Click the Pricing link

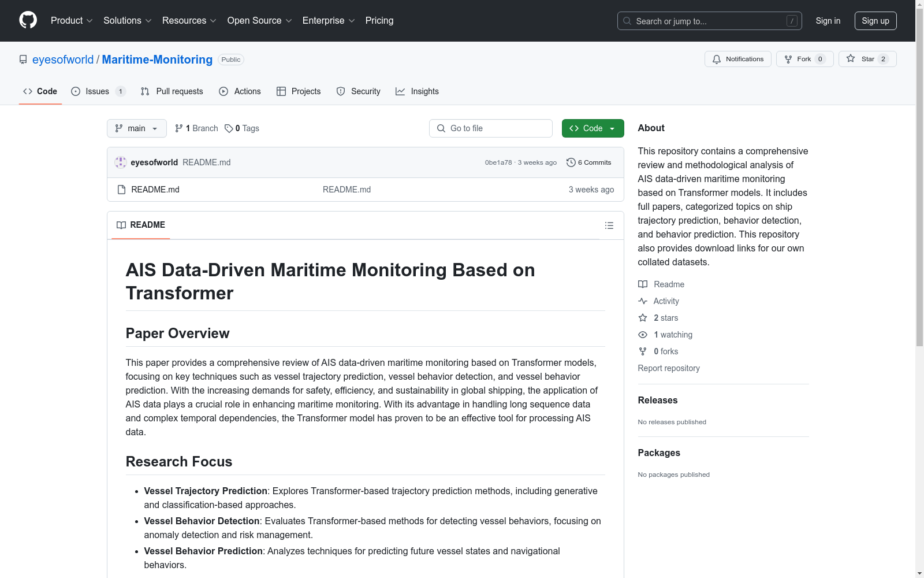tap(379, 20)
